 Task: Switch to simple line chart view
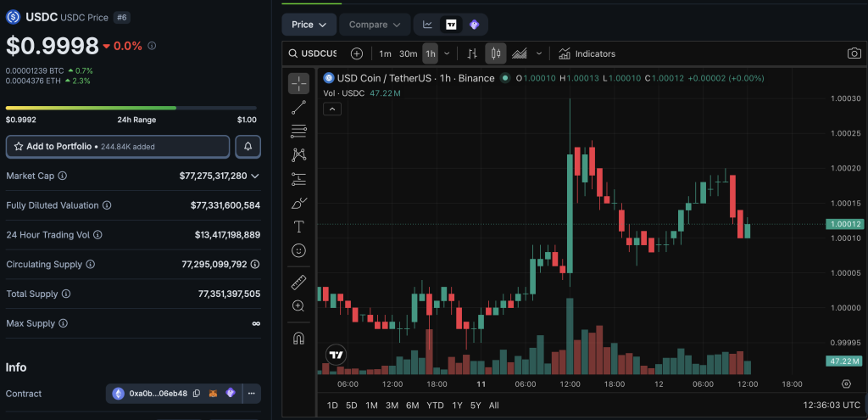[x=427, y=25]
